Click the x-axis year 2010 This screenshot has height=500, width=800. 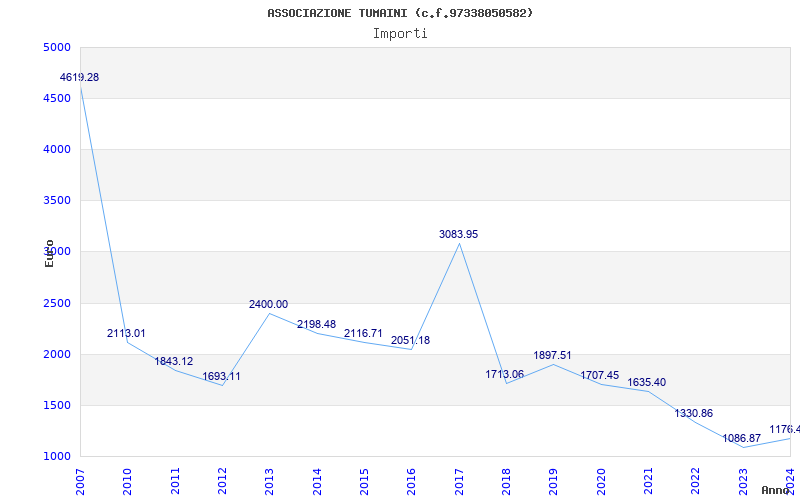tap(127, 482)
